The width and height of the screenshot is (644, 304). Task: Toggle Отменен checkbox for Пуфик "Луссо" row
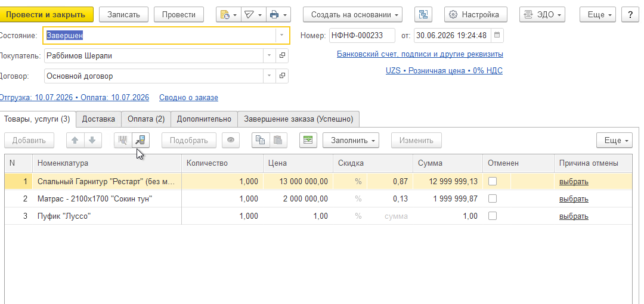[492, 216]
